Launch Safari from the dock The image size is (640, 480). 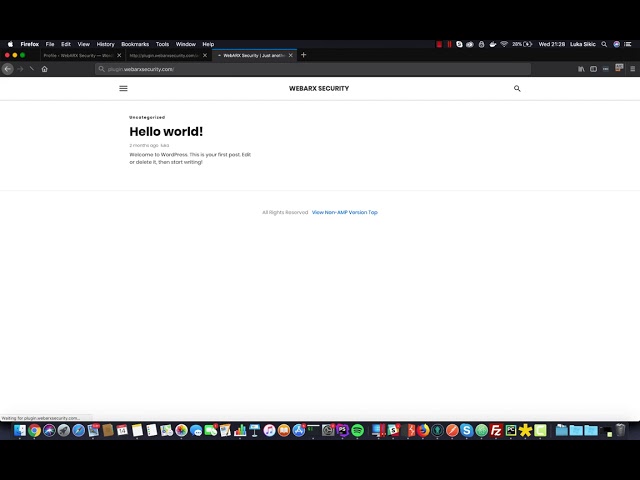[x=78, y=430]
